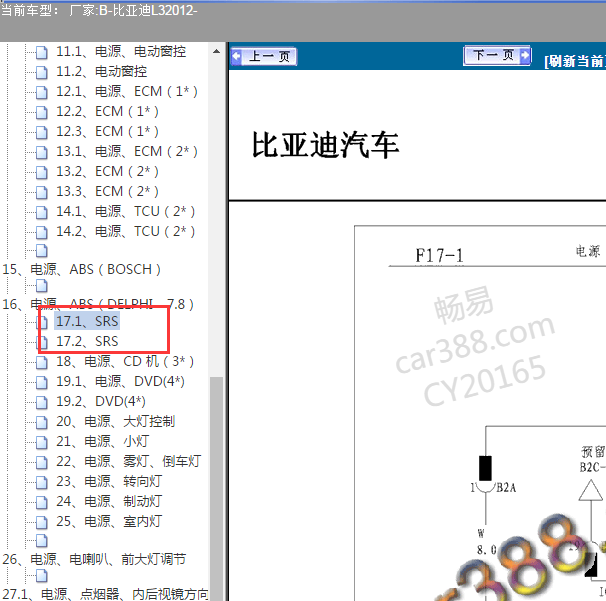The width and height of the screenshot is (606, 601).
Task: Select 23、电源、转向灯 entry
Action: click(109, 482)
